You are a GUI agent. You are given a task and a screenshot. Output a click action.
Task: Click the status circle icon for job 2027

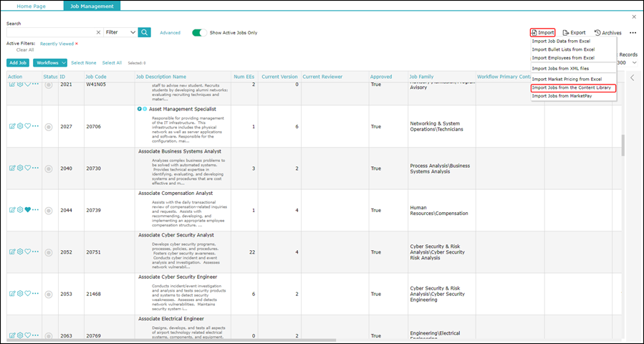pos(49,127)
